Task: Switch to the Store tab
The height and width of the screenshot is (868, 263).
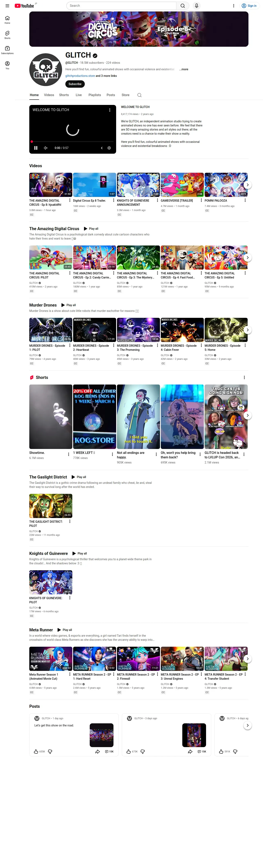Action: (126, 95)
